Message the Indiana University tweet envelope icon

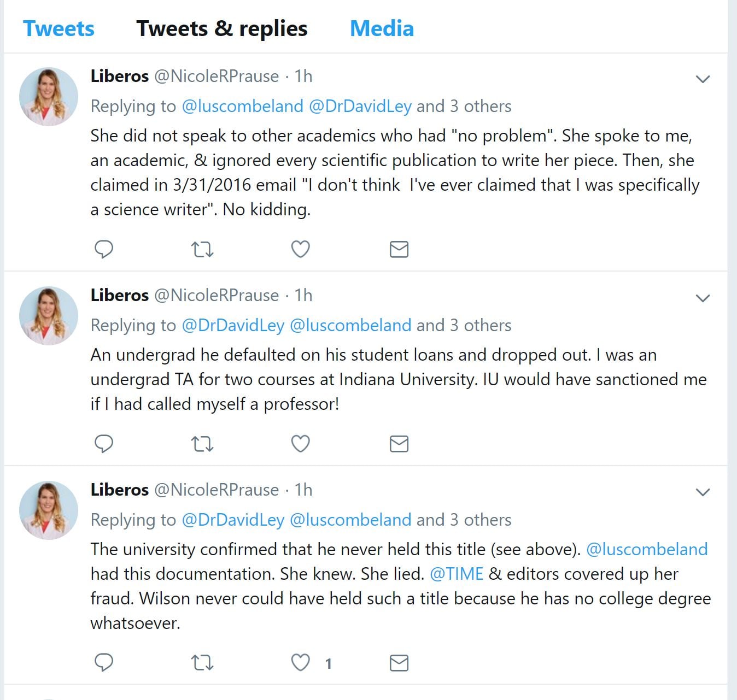pos(399,444)
